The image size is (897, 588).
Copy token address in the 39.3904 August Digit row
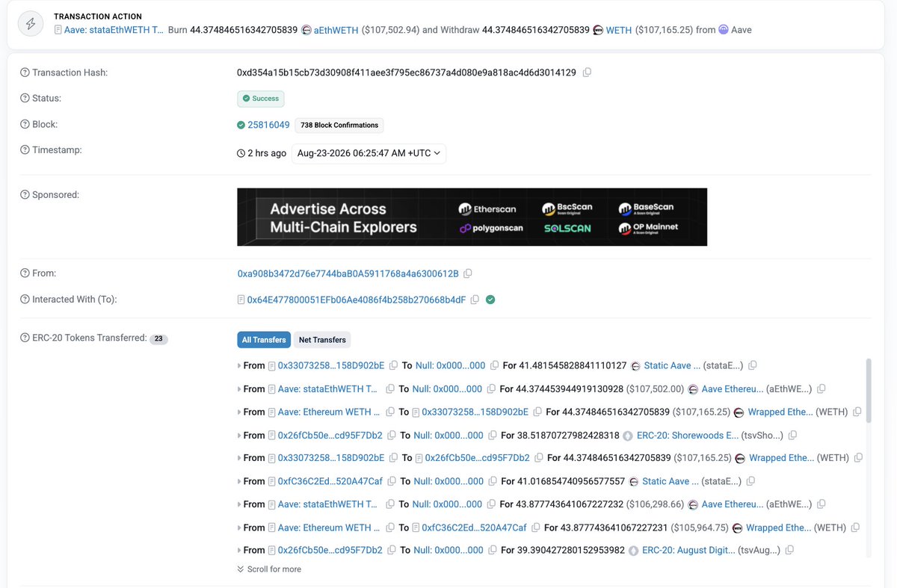(x=789, y=550)
